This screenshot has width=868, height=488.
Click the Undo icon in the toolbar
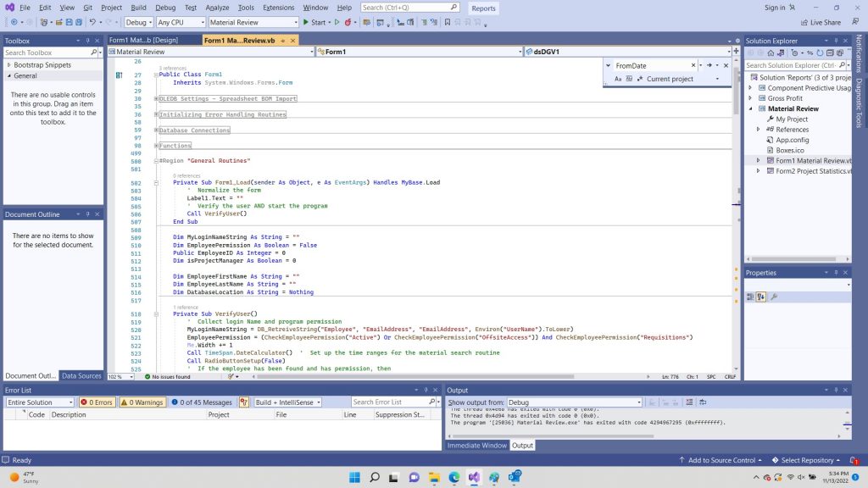click(93, 22)
